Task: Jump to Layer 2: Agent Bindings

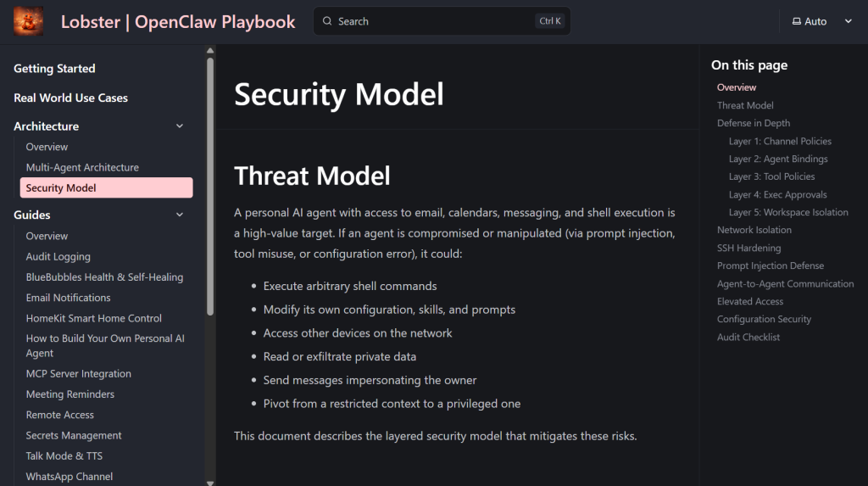Action: tap(778, 159)
